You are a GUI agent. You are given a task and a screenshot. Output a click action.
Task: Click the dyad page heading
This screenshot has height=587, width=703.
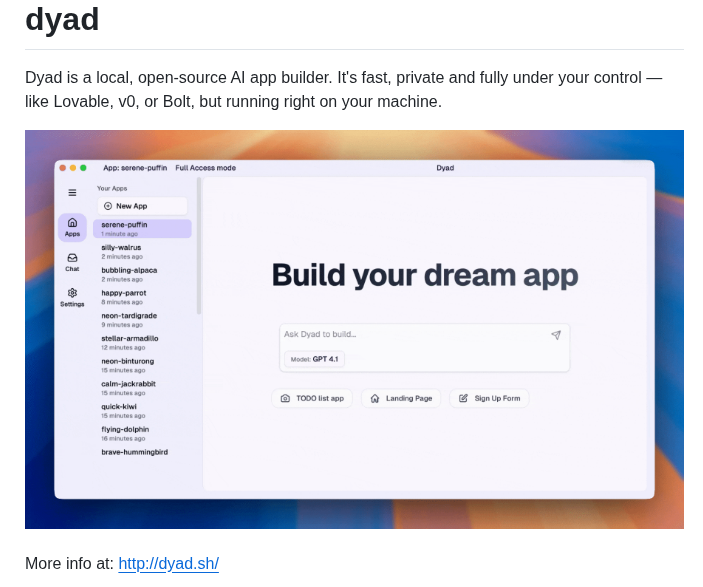[62, 19]
